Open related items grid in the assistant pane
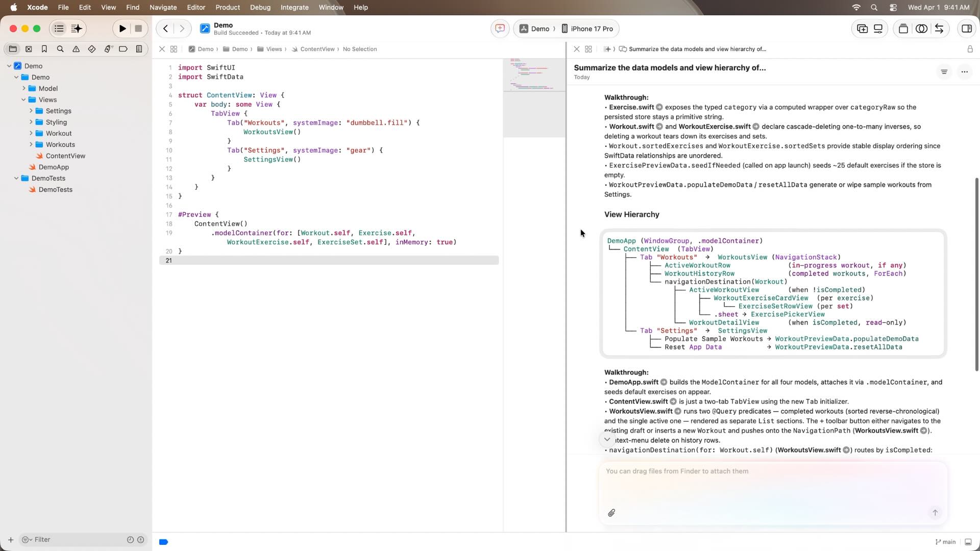Screen dimensions: 980x551 588,49
